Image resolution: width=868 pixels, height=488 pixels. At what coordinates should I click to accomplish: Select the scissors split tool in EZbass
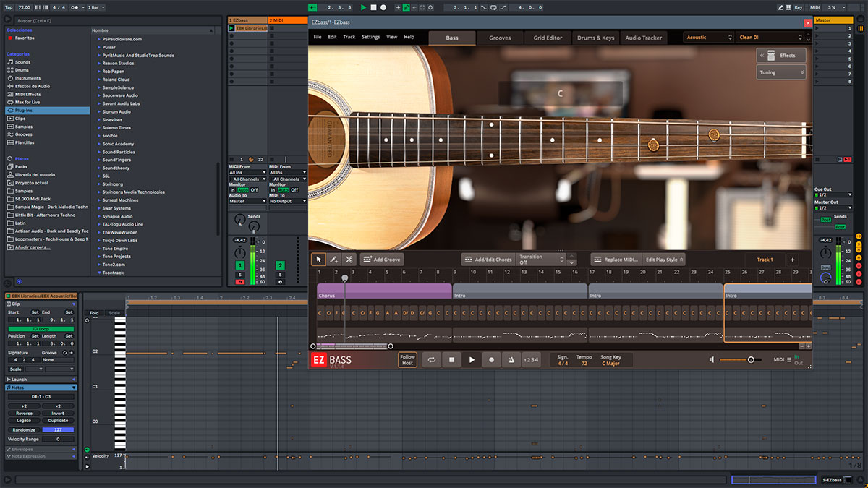pos(349,260)
